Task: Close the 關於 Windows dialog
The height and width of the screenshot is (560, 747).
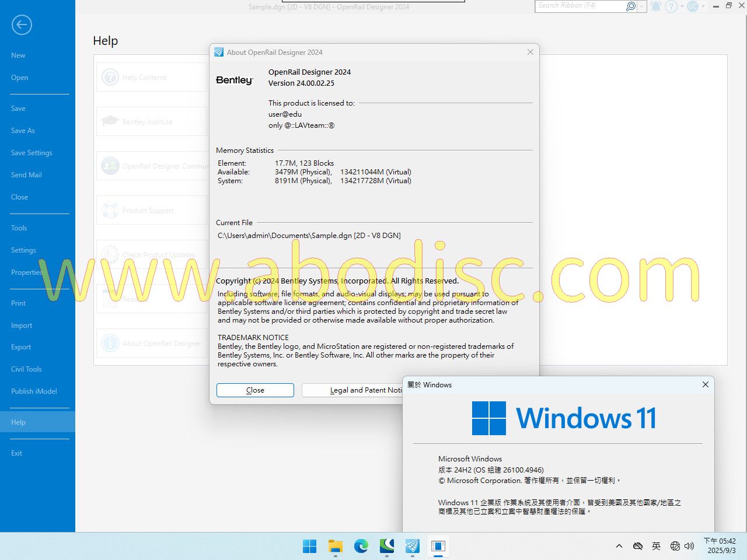Action: click(706, 384)
